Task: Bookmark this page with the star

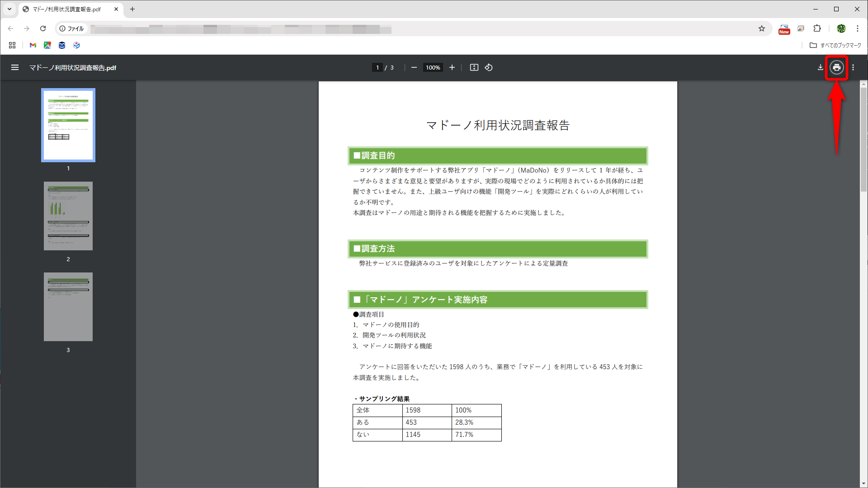Action: 762,28
